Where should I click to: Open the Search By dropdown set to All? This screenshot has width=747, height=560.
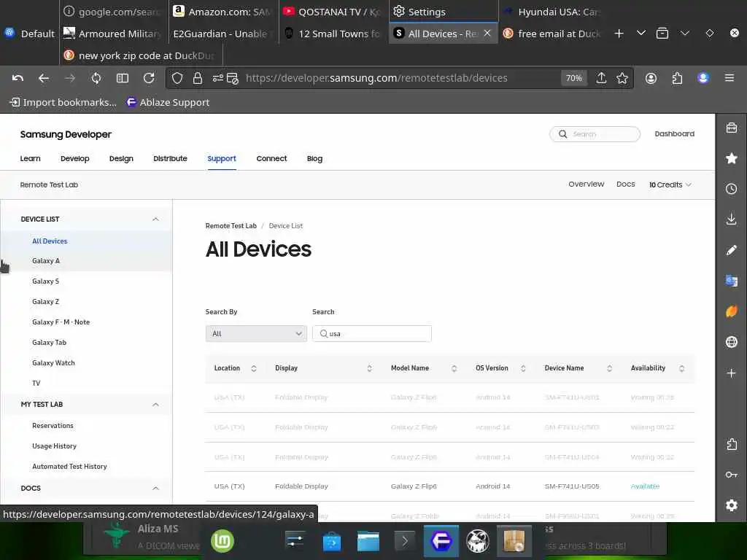[x=256, y=334]
